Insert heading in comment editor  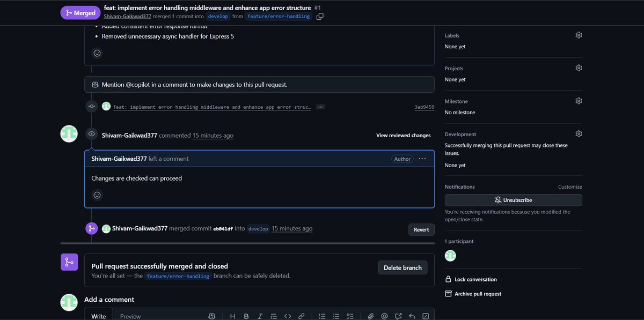[x=233, y=316]
